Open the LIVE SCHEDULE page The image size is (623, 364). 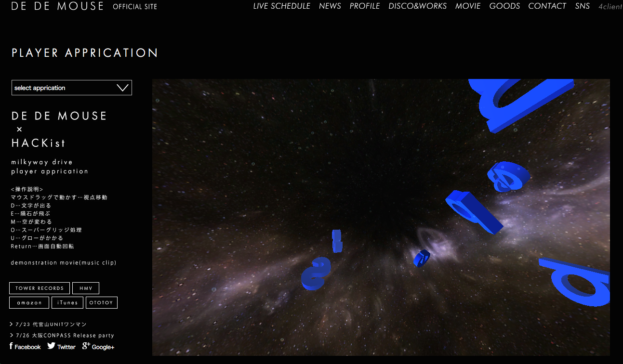[x=282, y=6]
